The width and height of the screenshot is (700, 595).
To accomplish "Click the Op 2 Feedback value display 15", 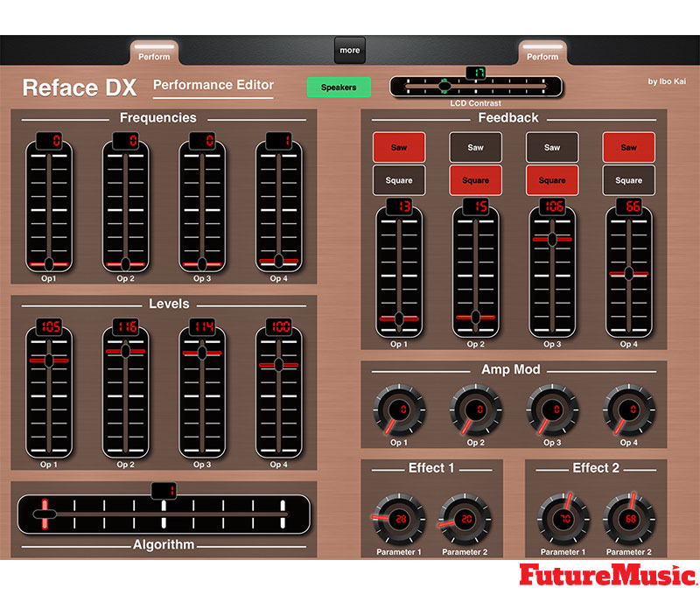I will (x=475, y=206).
